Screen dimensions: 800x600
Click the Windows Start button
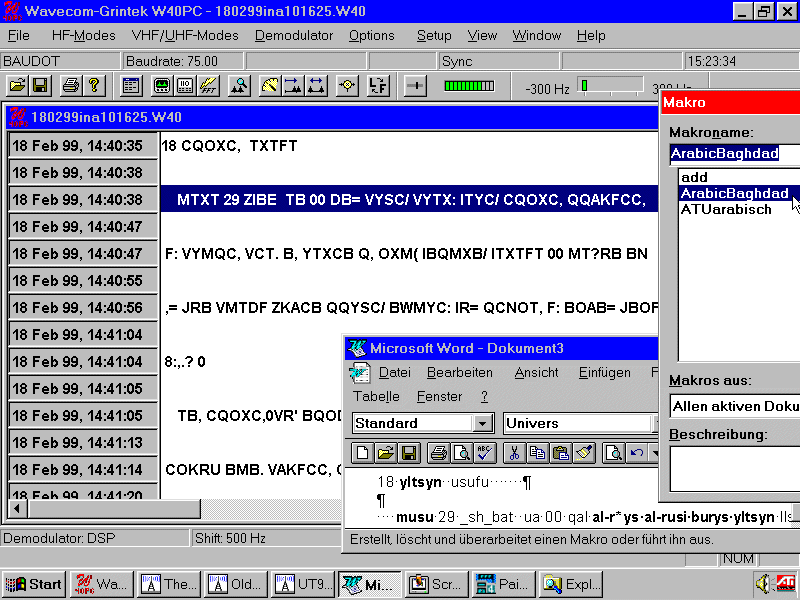[x=34, y=584]
